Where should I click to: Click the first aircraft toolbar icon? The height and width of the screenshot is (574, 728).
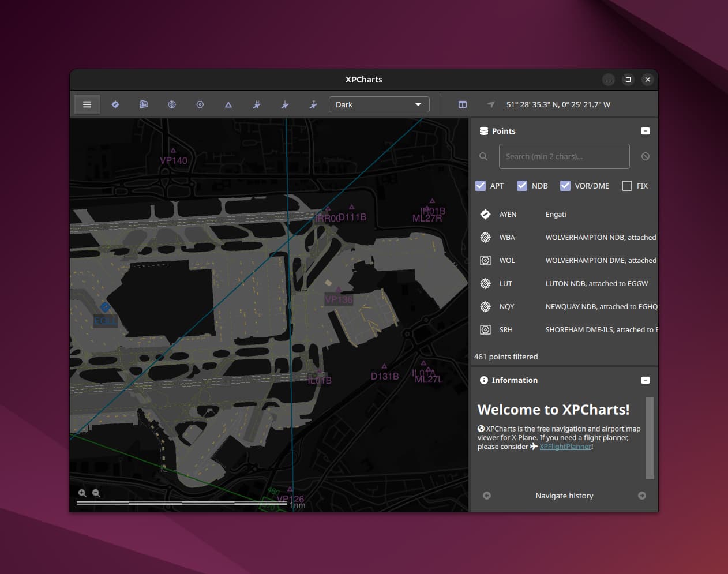click(256, 104)
